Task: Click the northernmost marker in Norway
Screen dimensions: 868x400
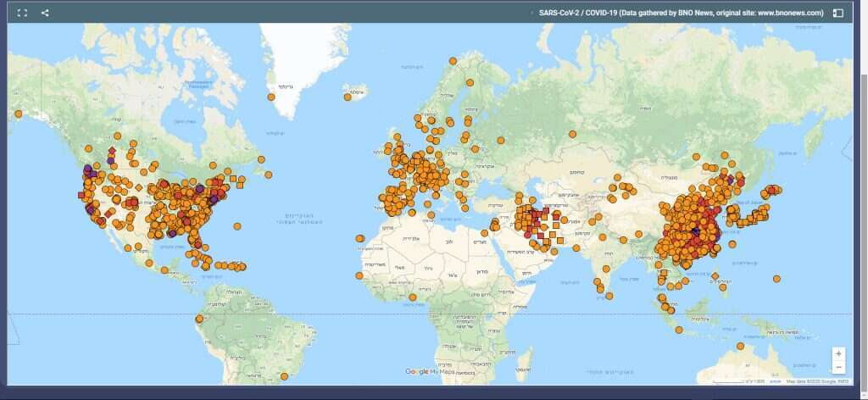Action: point(453,61)
